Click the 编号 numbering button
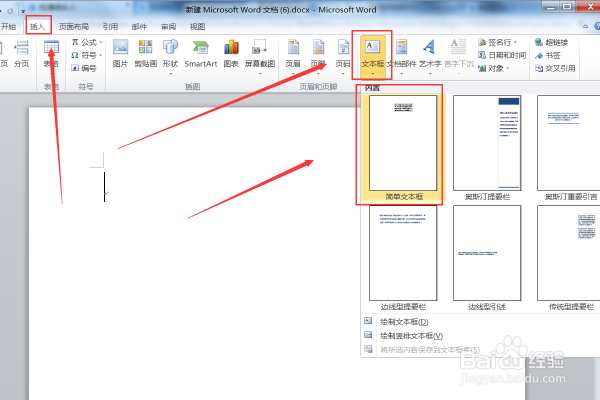The height and width of the screenshot is (400, 600). pyautogui.click(x=84, y=68)
